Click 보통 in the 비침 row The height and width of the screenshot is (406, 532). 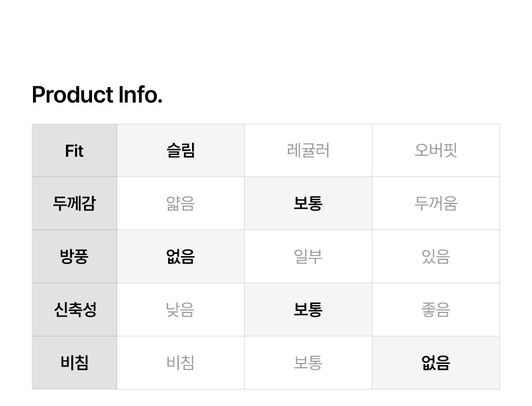[x=308, y=363]
